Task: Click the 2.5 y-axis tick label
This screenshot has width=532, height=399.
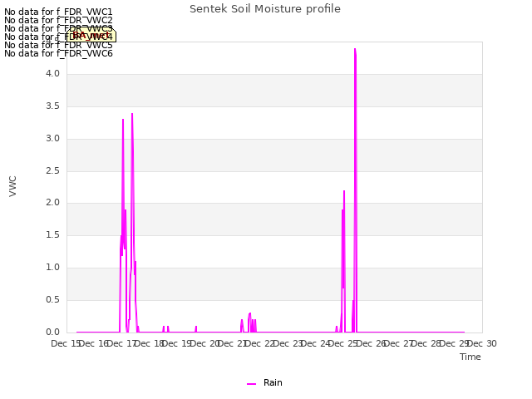Action: pyautogui.click(x=52, y=170)
